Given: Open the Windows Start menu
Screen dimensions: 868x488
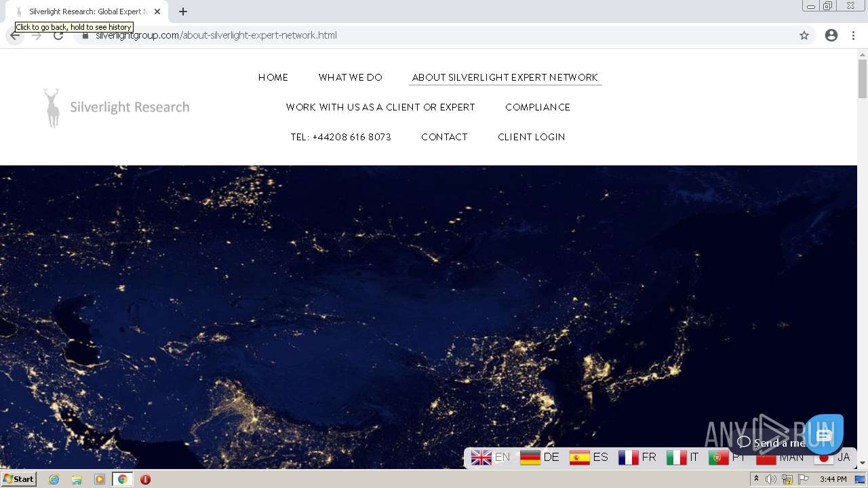Looking at the screenshot, I should click(19, 479).
